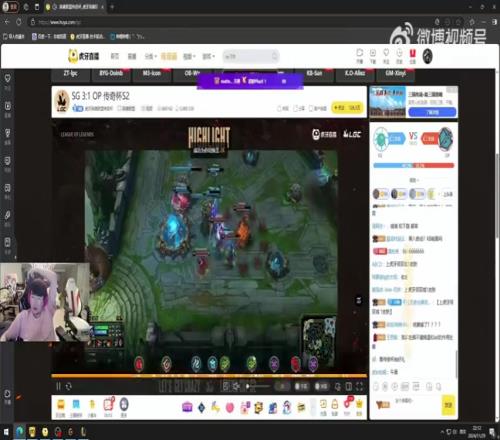Screen dimensions: 500x440
Task: Close the purple promotional banner
Action: [x=284, y=81]
